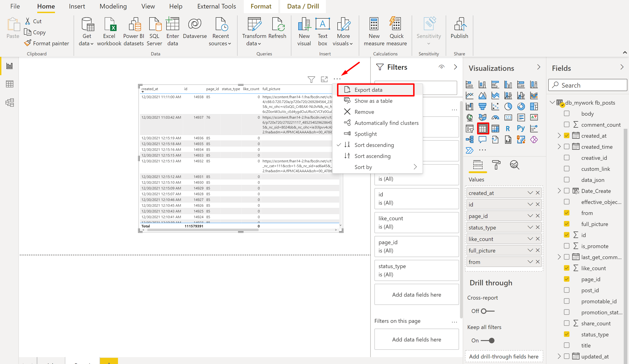Image resolution: width=629 pixels, height=364 pixels.
Task: Click the id column header
Action: tap(186, 89)
